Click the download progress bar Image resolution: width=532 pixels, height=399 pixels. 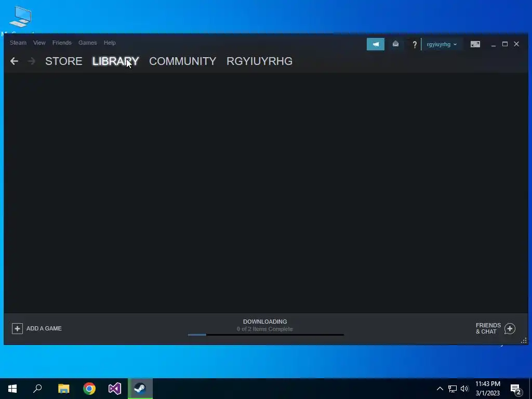(266, 335)
